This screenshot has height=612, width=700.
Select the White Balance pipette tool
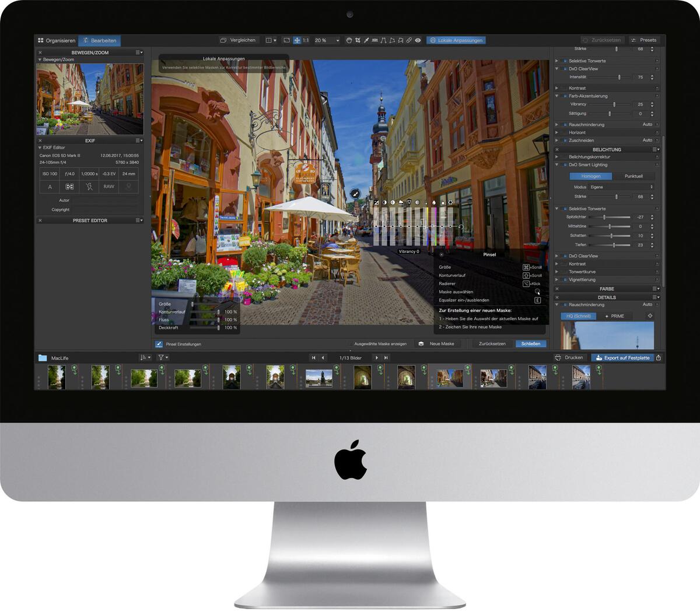[x=366, y=40]
